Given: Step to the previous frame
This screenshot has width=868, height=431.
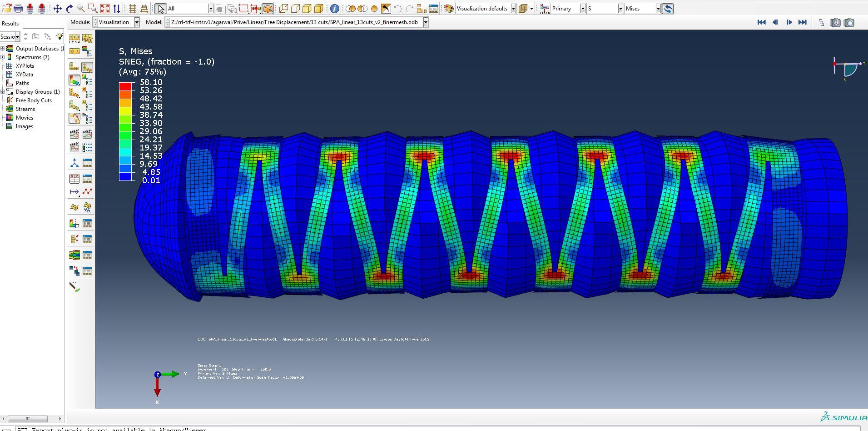Looking at the screenshot, I should [x=775, y=22].
